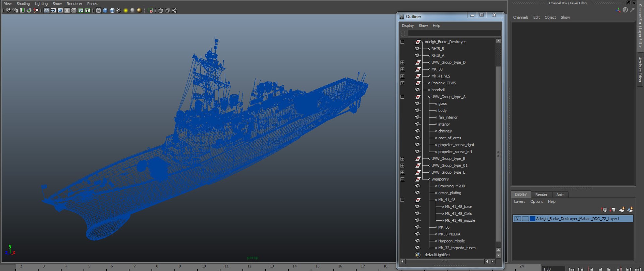Switch to the Anim layer tab

click(x=560, y=195)
